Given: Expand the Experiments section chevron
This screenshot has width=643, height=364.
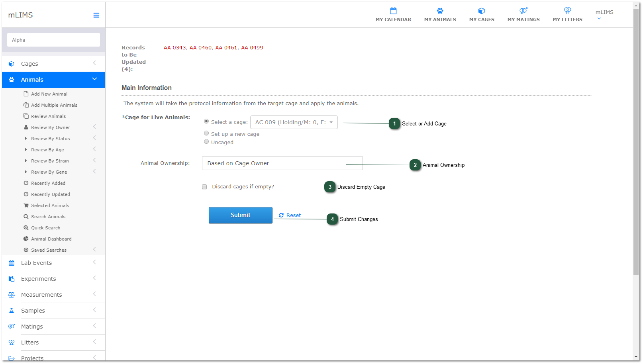Looking at the screenshot, I should click(x=94, y=278).
